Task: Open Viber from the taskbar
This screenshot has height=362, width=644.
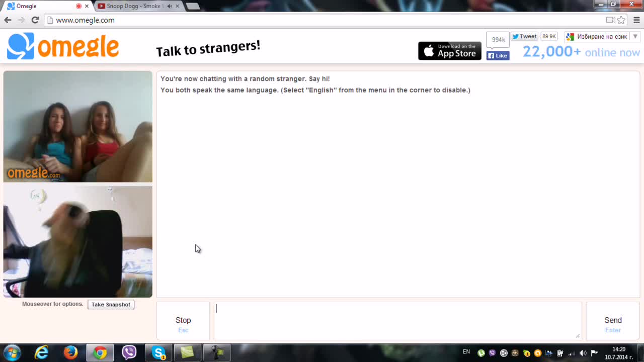Action: 129,353
